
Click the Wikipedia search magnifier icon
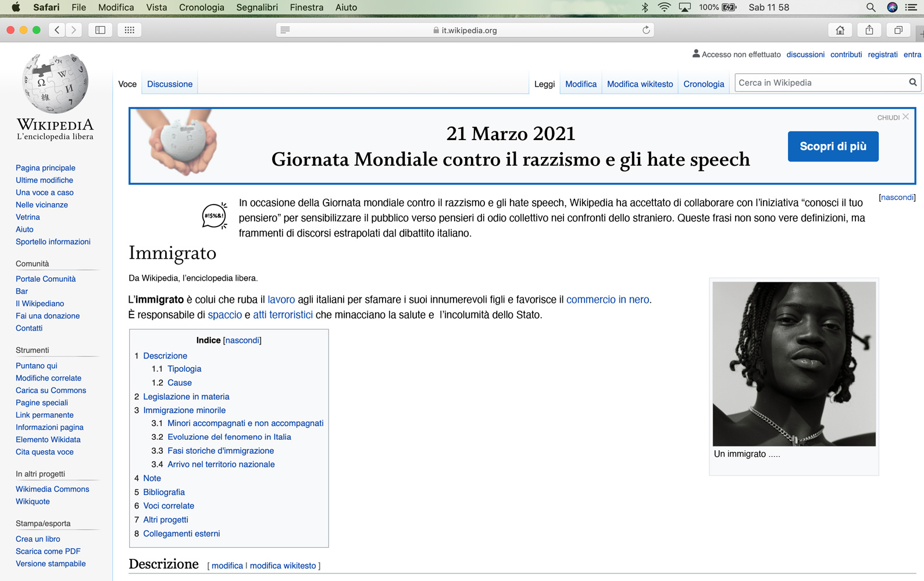click(913, 83)
